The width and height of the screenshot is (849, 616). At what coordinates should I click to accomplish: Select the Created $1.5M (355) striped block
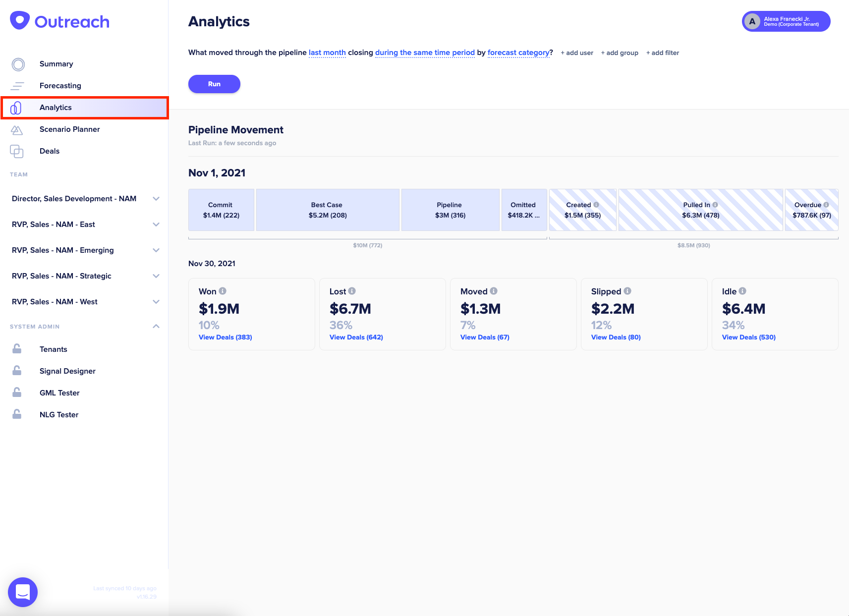[x=583, y=210]
